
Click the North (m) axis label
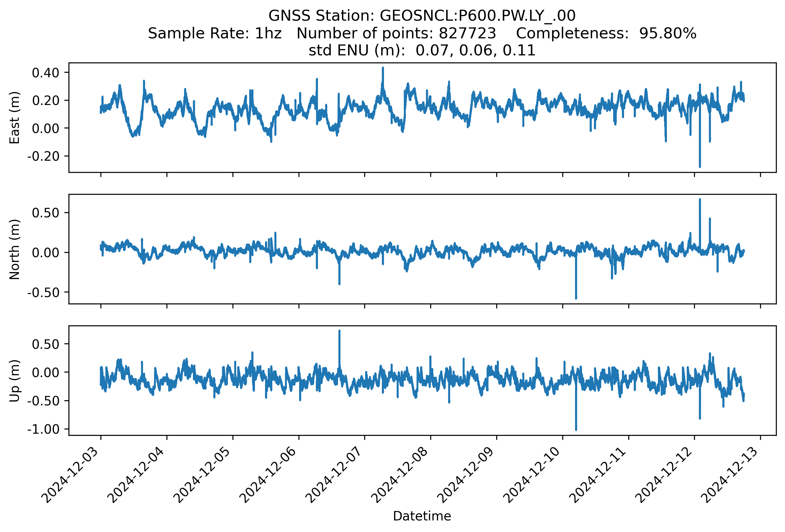tap(15, 249)
